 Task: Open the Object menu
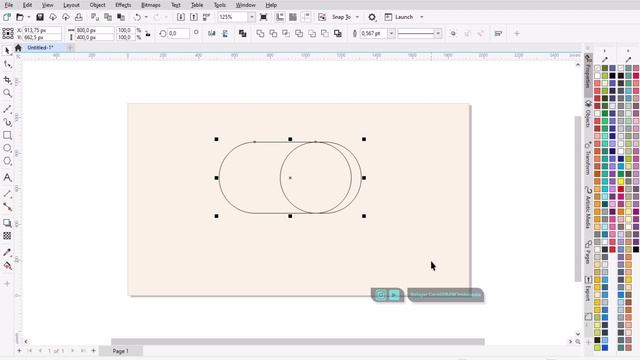98,5
